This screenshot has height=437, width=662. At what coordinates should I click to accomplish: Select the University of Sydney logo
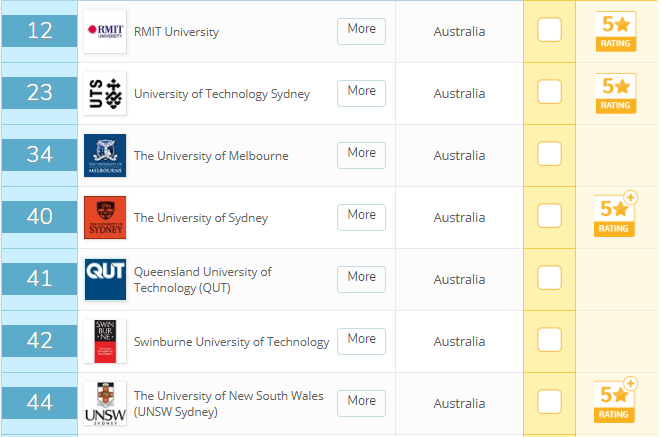click(x=105, y=217)
